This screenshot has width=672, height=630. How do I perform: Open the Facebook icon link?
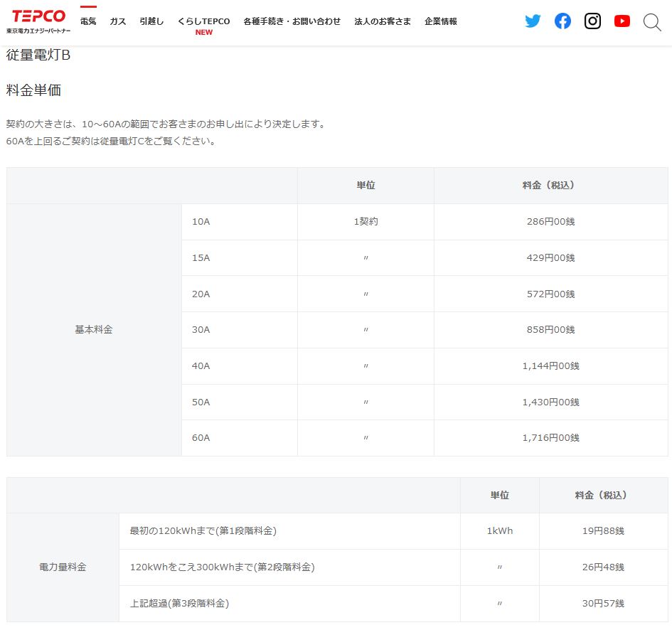(x=562, y=21)
